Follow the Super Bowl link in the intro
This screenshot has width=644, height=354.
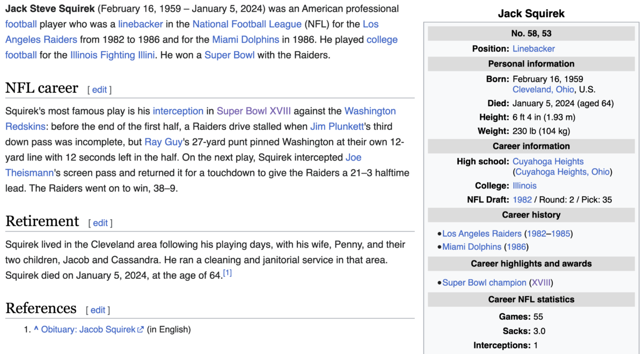click(x=230, y=55)
